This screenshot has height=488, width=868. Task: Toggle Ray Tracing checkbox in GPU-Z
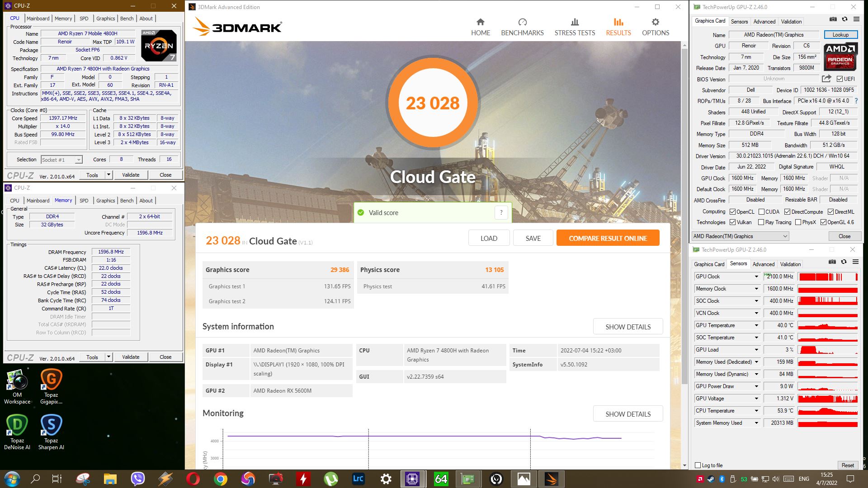coord(761,222)
